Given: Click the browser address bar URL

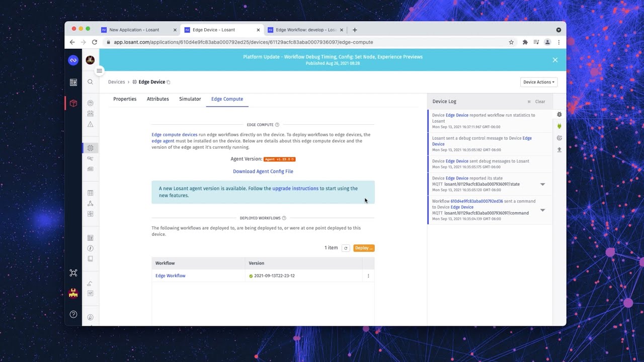Looking at the screenshot, I should [244, 42].
